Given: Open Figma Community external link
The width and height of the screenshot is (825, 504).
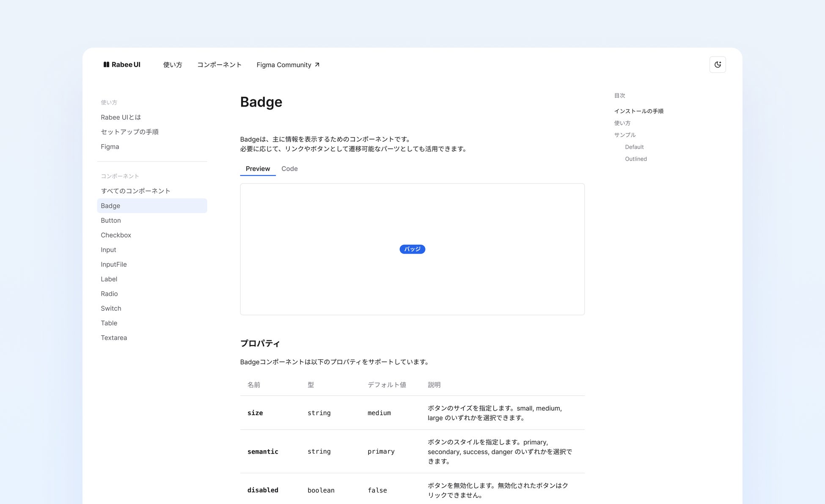Looking at the screenshot, I should click(288, 65).
